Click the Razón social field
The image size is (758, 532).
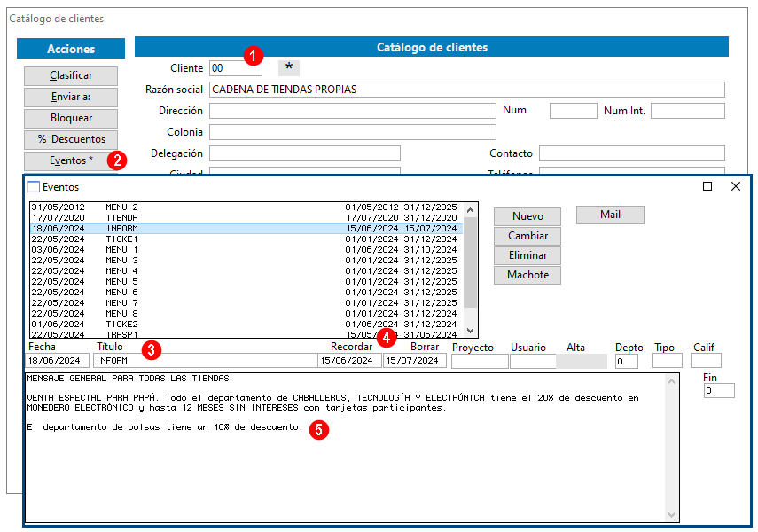[x=467, y=90]
